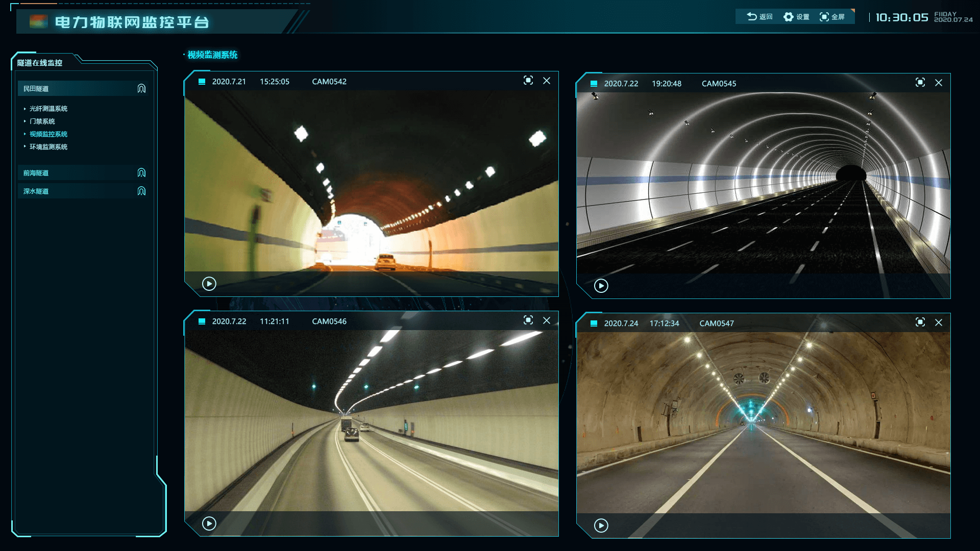Click the tunnel icon beside 民田隧道
Viewport: 980px width, 551px height.
(x=141, y=88)
